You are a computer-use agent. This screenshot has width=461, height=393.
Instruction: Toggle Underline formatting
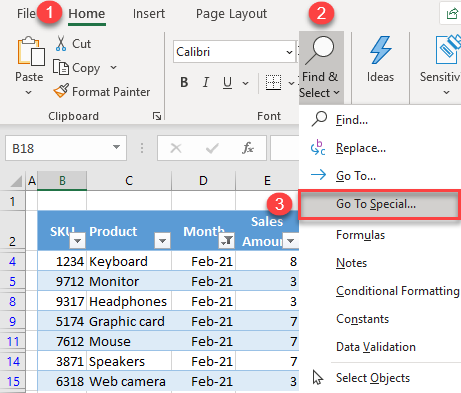(227, 82)
